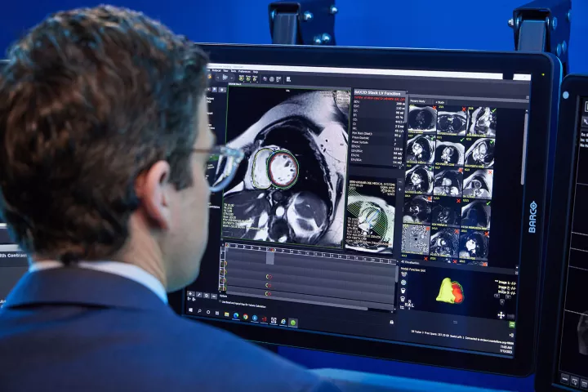Select the Phase Diastole row
Image resolution: width=588 pixels, height=392 pixels.
pyautogui.click(x=378, y=138)
